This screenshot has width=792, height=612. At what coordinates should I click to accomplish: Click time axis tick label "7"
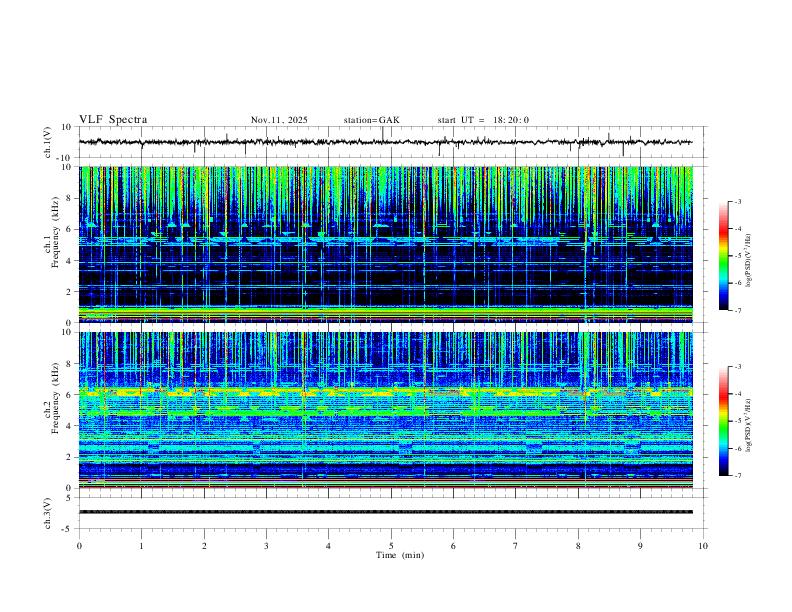516,546
